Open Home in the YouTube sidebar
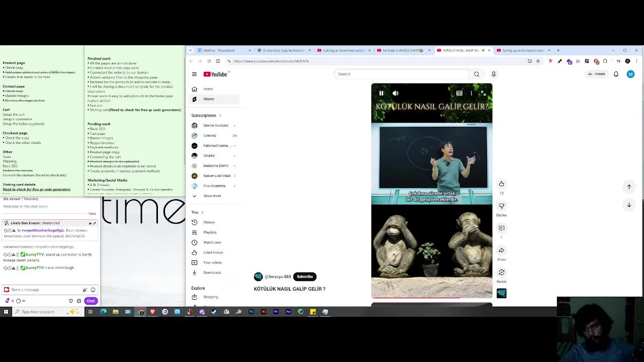The height and width of the screenshot is (362, 644). 215,89
